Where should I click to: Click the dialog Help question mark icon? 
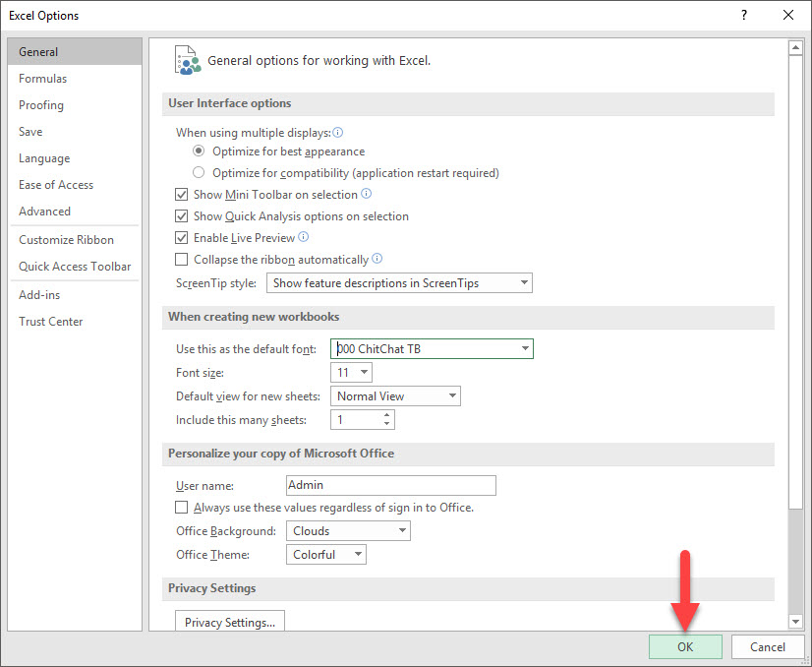click(744, 15)
